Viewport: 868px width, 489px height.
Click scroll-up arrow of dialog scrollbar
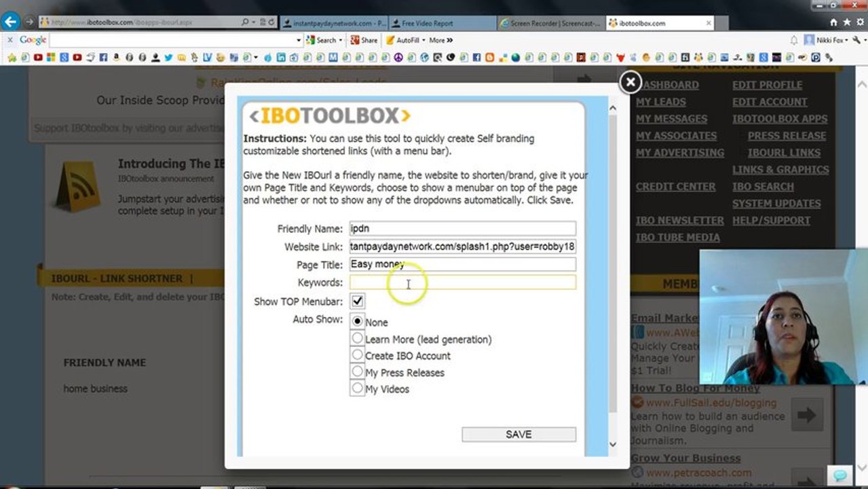[612, 107]
